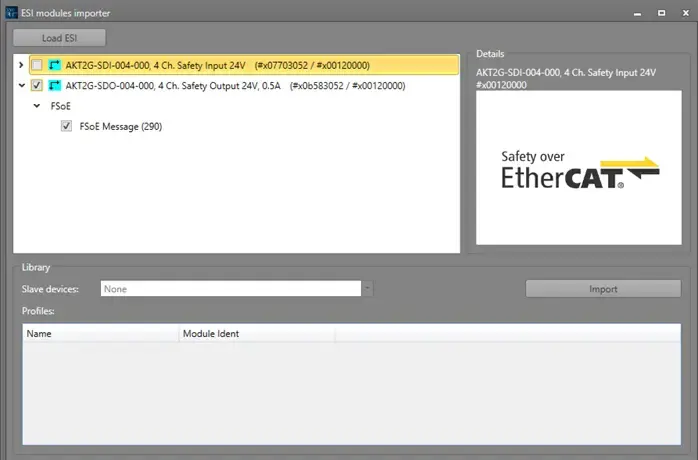
Task: Close the ESI modules importer window
Action: 683,13
